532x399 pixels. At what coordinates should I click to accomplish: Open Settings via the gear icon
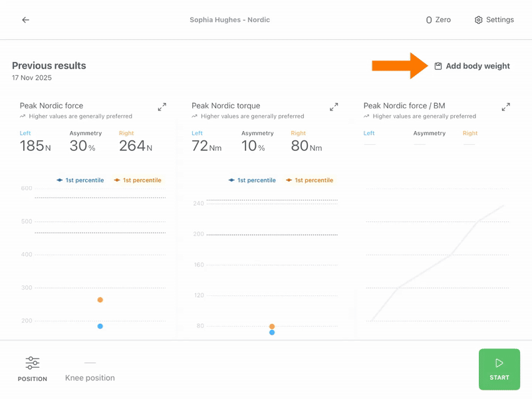click(478, 20)
